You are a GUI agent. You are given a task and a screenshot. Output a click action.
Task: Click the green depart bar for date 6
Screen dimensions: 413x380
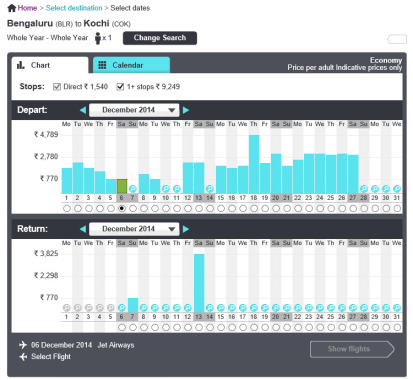(x=122, y=186)
